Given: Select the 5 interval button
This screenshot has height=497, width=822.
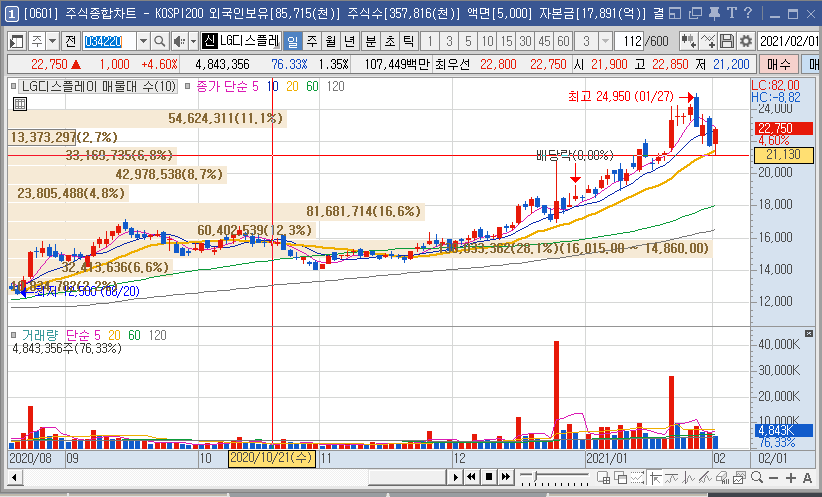Looking at the screenshot, I should 468,41.
